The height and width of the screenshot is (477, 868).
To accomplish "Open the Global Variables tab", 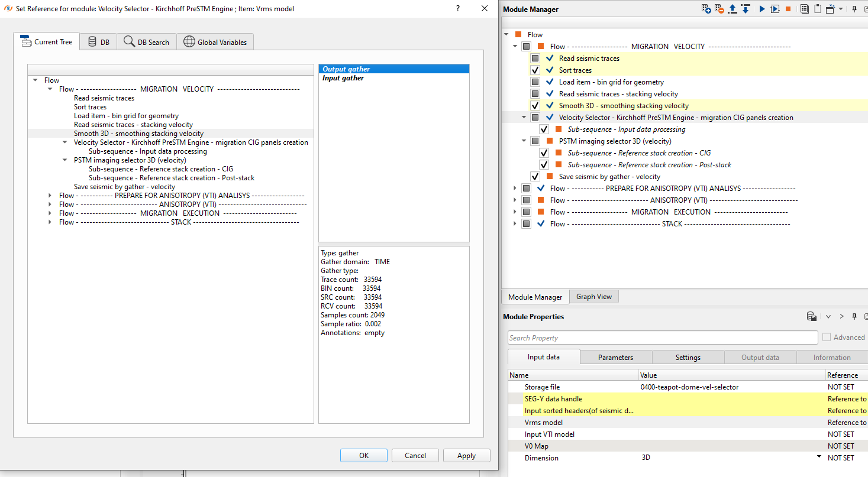I will coord(215,42).
